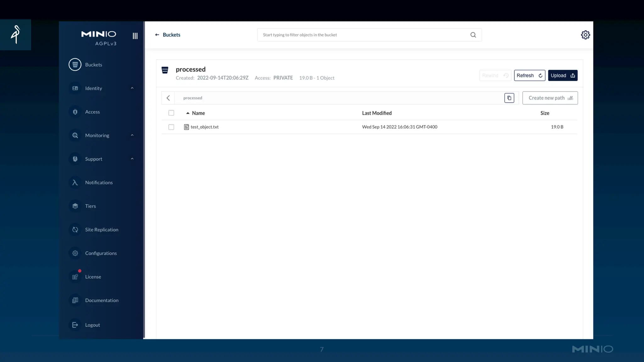Click the Buckets icon in sidebar
644x362 pixels.
point(75,65)
